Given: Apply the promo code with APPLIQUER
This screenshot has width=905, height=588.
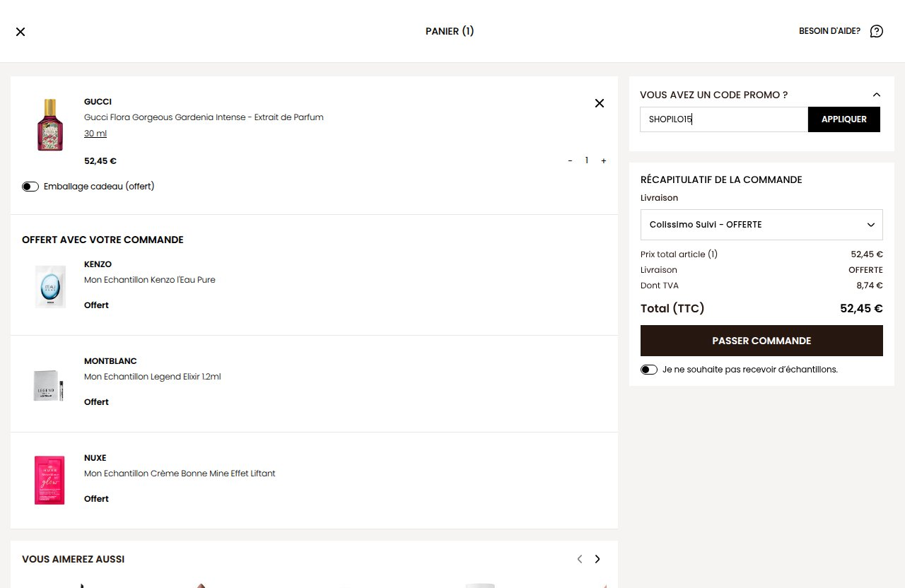Looking at the screenshot, I should click(x=844, y=119).
